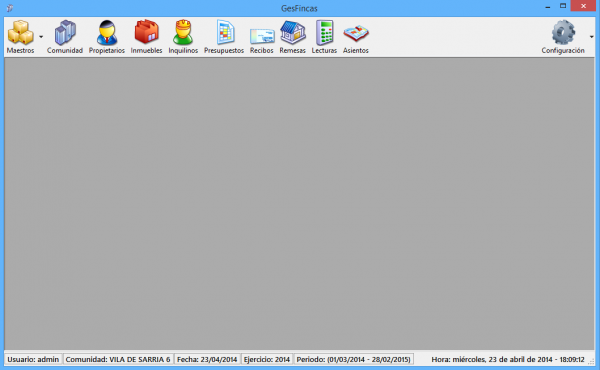
Task: Click the Ejercicio: 2014 status field
Action: click(x=267, y=359)
